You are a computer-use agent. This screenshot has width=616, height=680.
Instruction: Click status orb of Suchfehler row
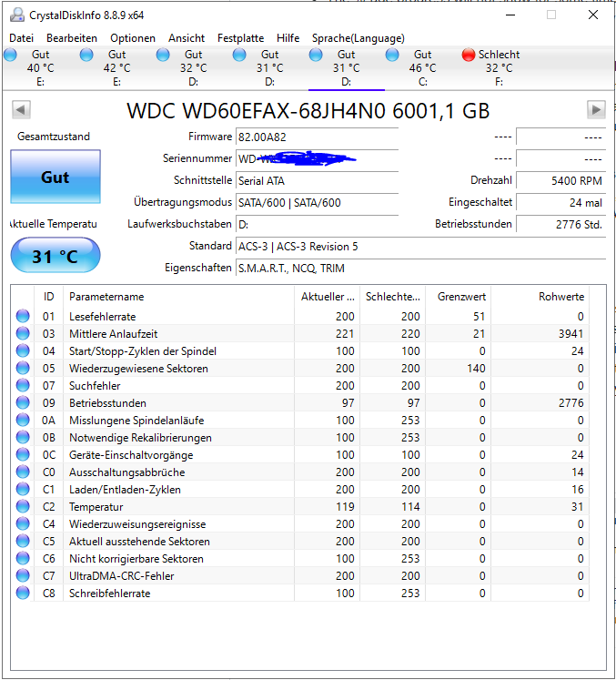pyautogui.click(x=23, y=386)
